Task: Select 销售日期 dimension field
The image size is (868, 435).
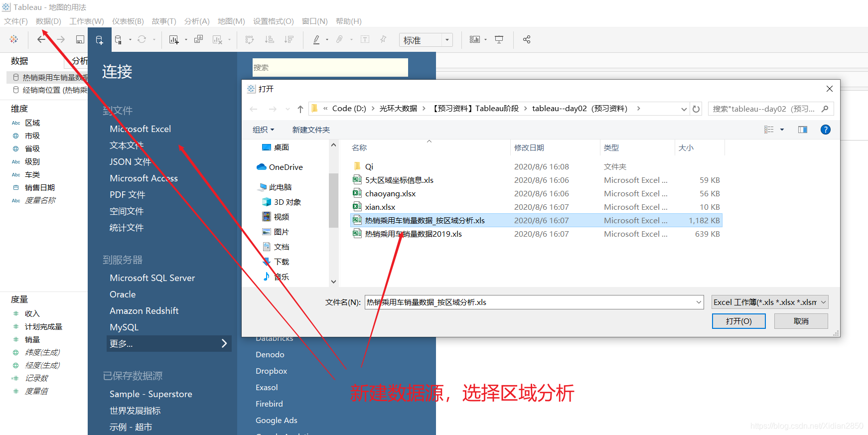Action: [40, 187]
